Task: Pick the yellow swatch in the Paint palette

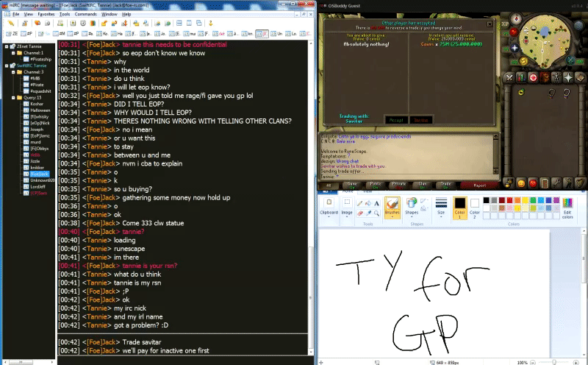Action: pos(525,200)
